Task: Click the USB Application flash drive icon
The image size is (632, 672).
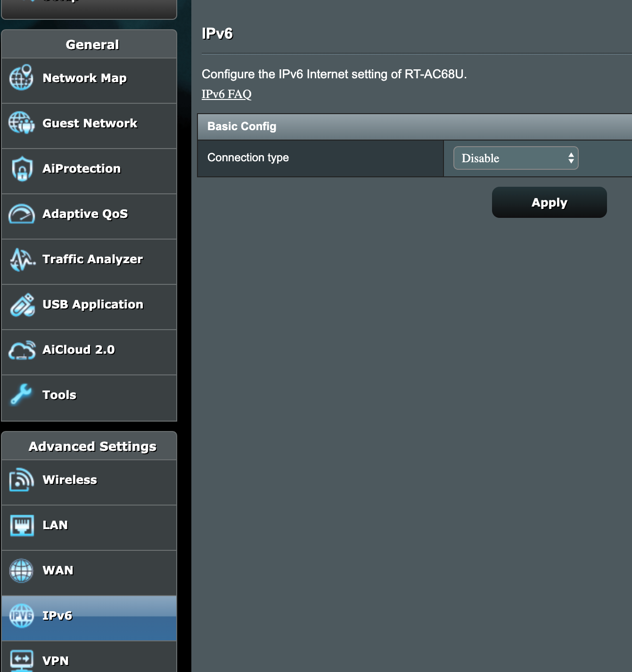Action: pyautogui.click(x=21, y=304)
